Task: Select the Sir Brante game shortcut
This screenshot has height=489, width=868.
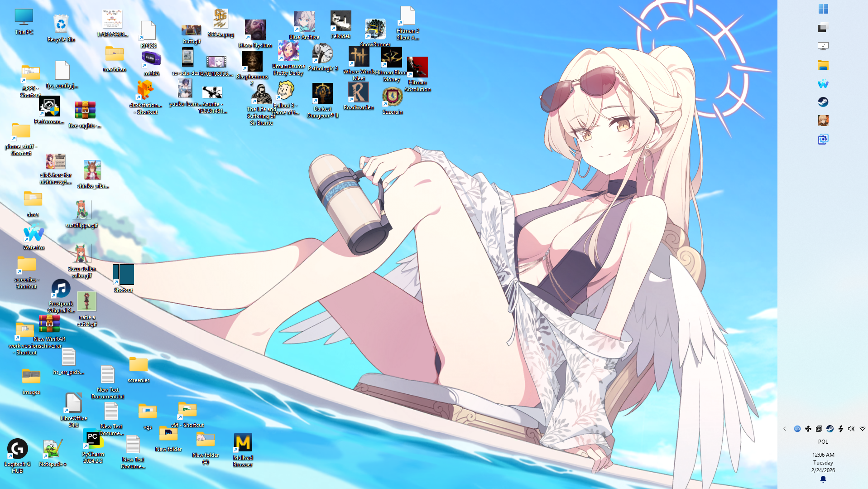Action: (x=261, y=105)
